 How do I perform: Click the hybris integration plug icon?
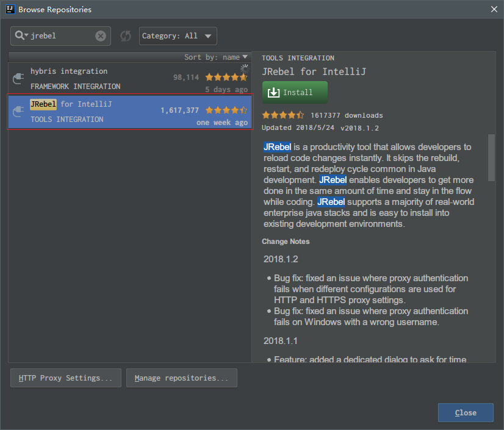click(18, 79)
